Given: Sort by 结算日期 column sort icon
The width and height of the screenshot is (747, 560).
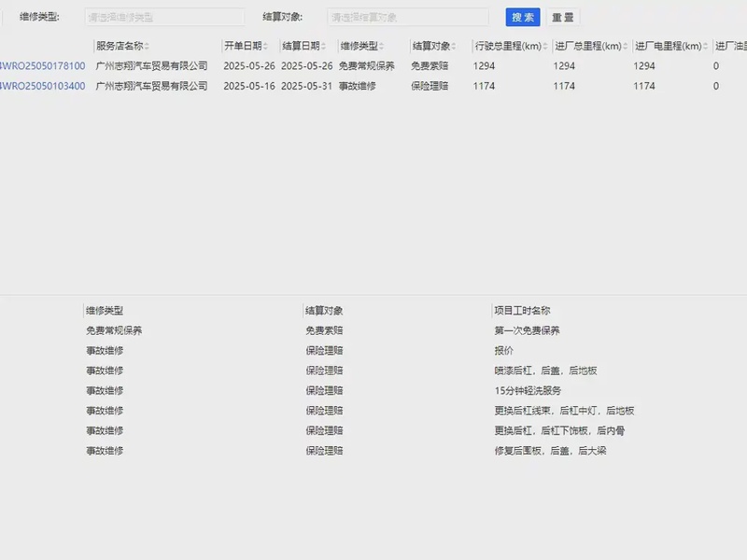Looking at the screenshot, I should click(x=324, y=46).
